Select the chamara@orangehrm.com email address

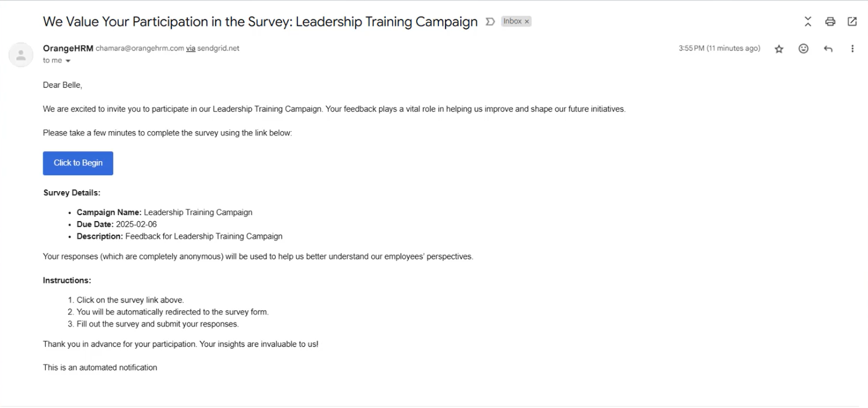pyautogui.click(x=140, y=48)
